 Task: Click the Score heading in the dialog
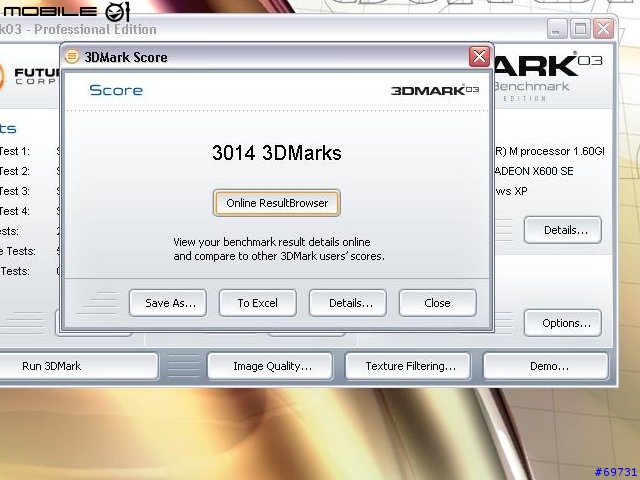pos(116,90)
